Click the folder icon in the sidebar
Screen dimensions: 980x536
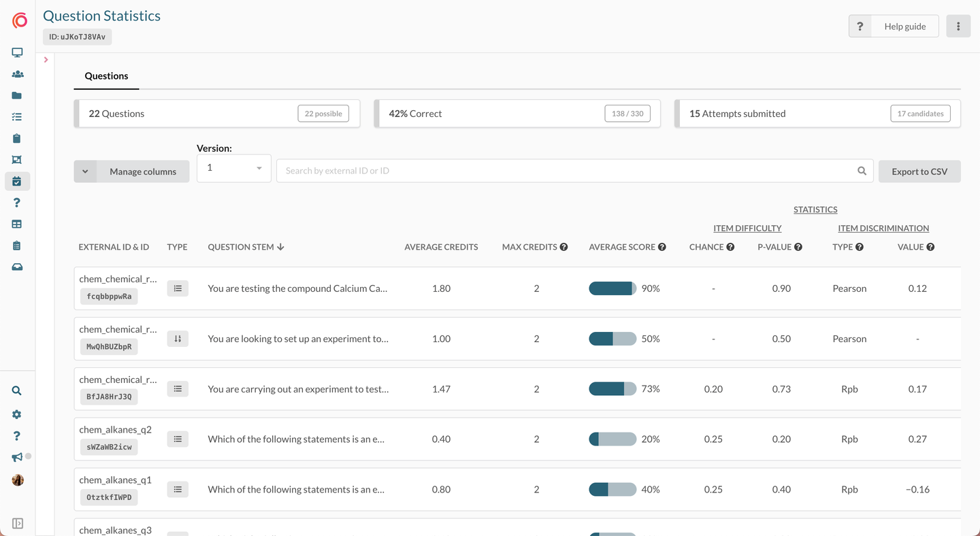coord(17,96)
